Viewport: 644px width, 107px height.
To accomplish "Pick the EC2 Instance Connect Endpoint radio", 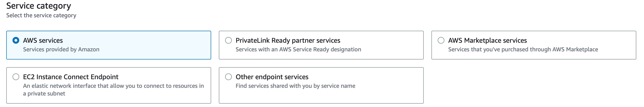I will pos(16,77).
